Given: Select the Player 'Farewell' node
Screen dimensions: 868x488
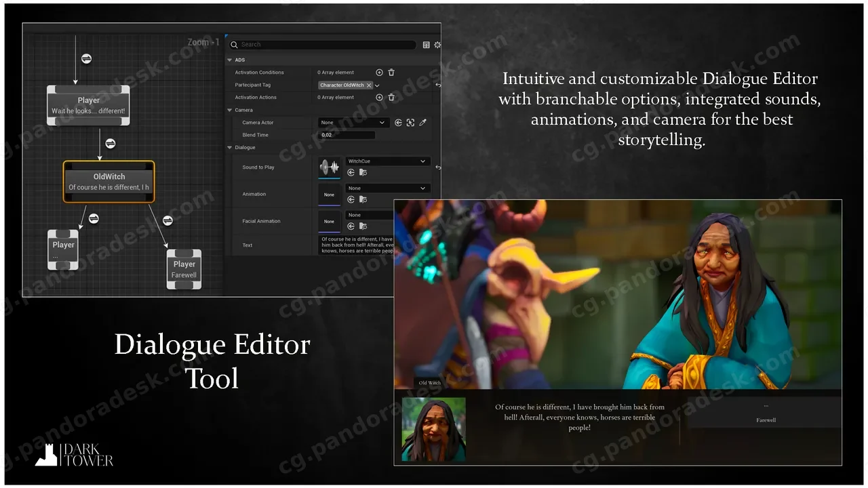Looking at the screenshot, I should 184,269.
